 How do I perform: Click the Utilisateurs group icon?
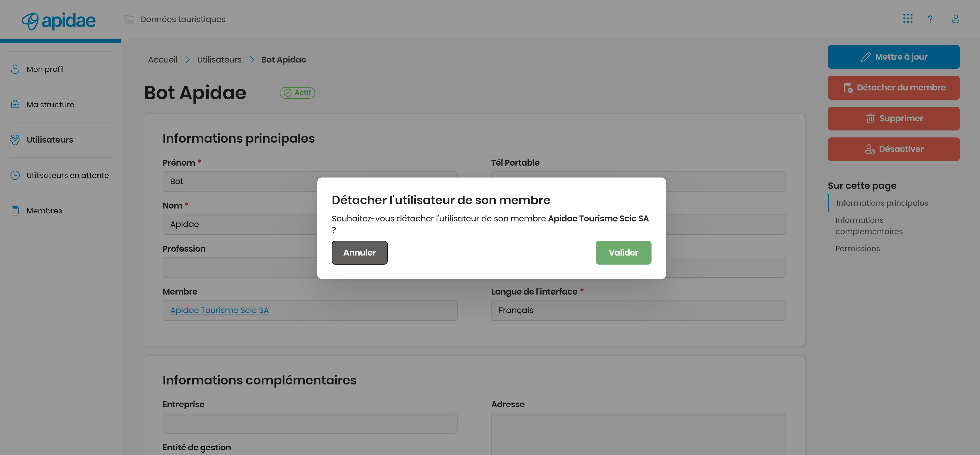pyautogui.click(x=15, y=140)
